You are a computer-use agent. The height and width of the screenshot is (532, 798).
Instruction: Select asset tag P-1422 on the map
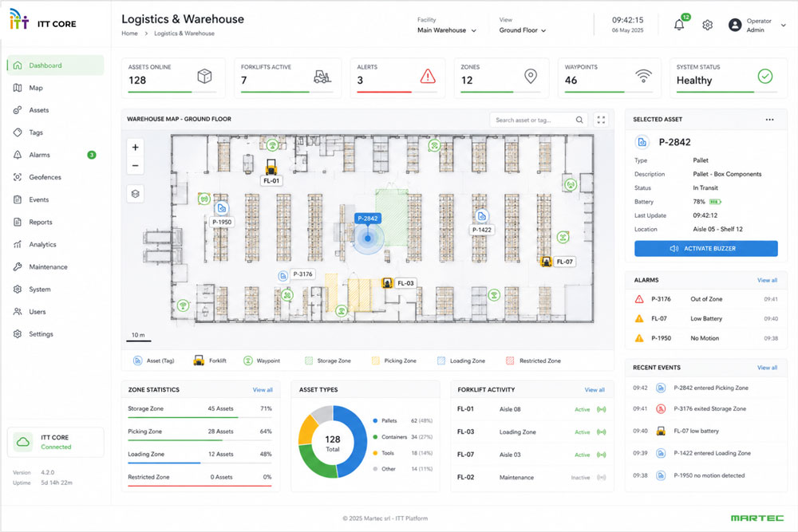coord(481,216)
